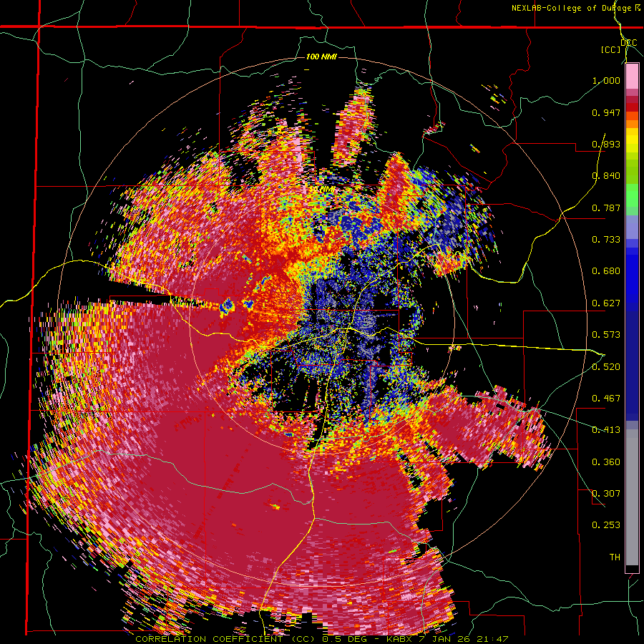Viewport: 644px width, 644px height.
Task: Select the 0.253 legend value
Action: (x=606, y=525)
